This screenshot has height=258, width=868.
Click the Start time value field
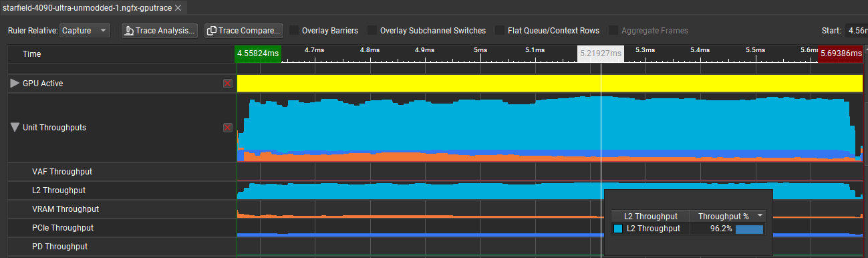coord(857,31)
